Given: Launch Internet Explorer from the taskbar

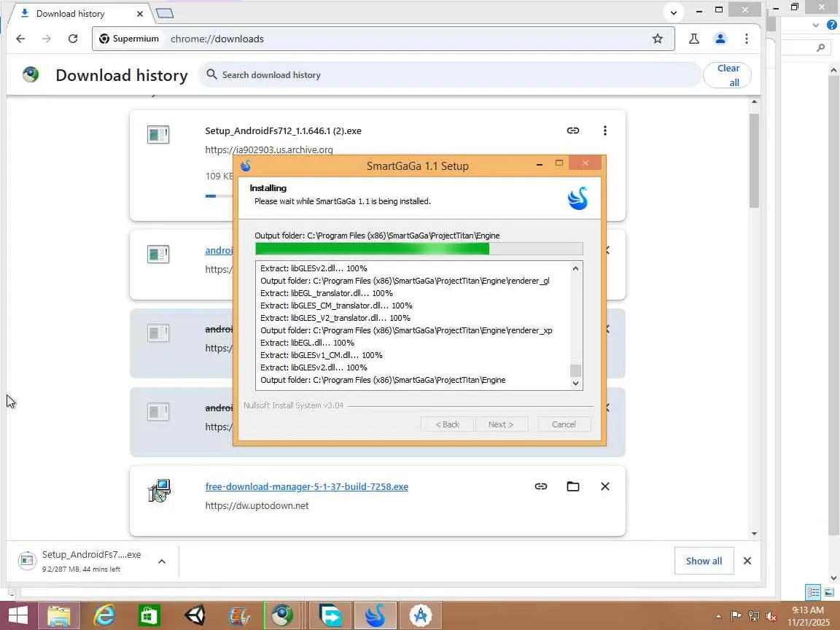Looking at the screenshot, I should coord(104,615).
